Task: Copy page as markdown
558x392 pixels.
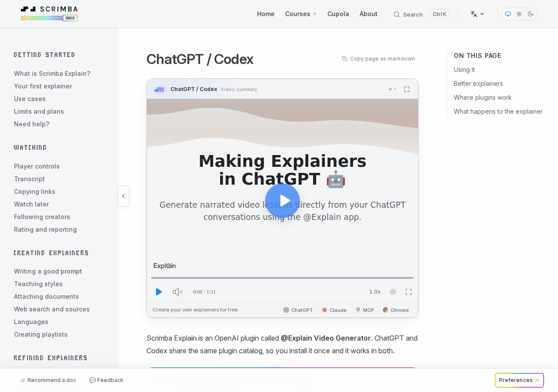Action: click(378, 58)
